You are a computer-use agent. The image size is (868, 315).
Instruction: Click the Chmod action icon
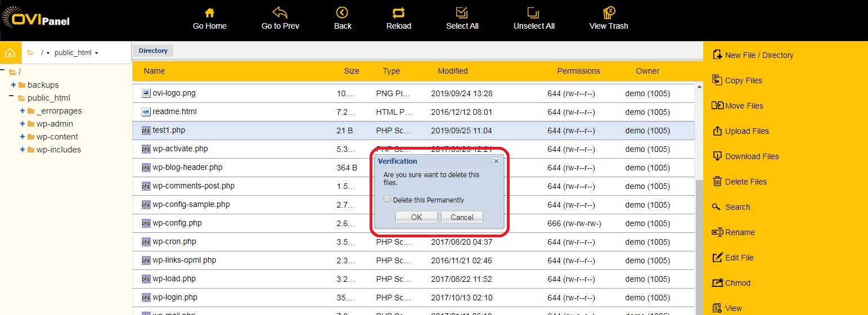[717, 282]
